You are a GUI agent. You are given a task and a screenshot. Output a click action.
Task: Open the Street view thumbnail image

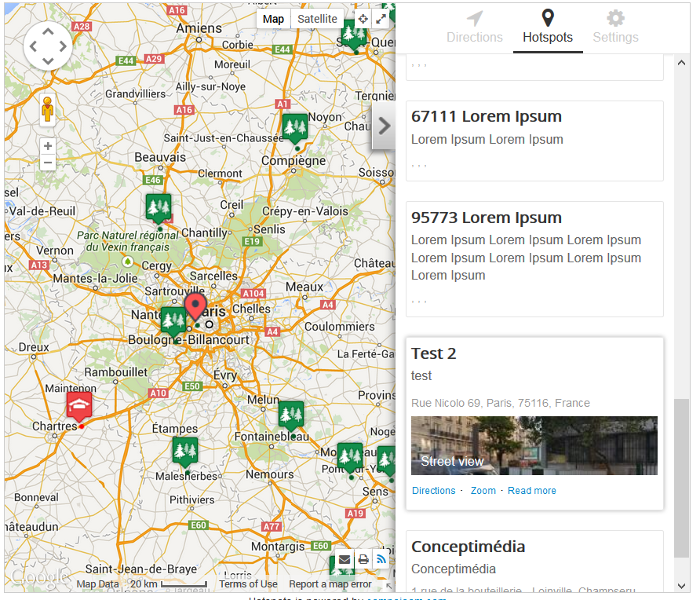pyautogui.click(x=534, y=445)
